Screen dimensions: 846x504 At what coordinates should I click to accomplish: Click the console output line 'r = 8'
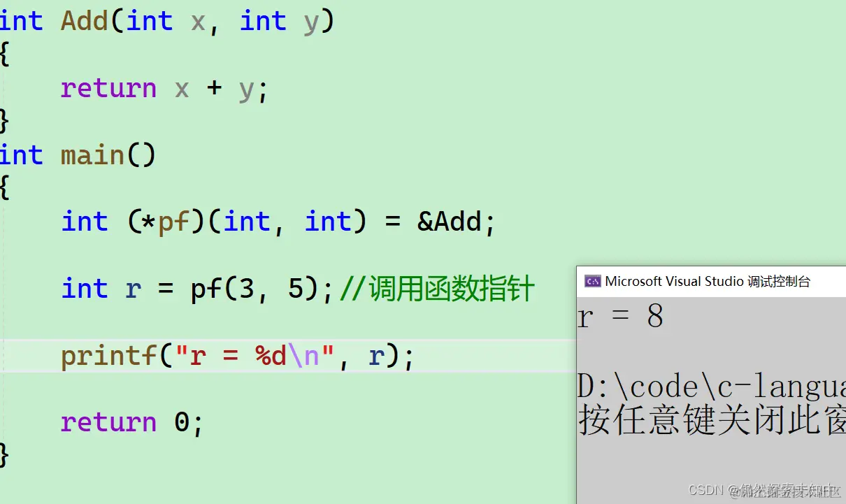621,317
